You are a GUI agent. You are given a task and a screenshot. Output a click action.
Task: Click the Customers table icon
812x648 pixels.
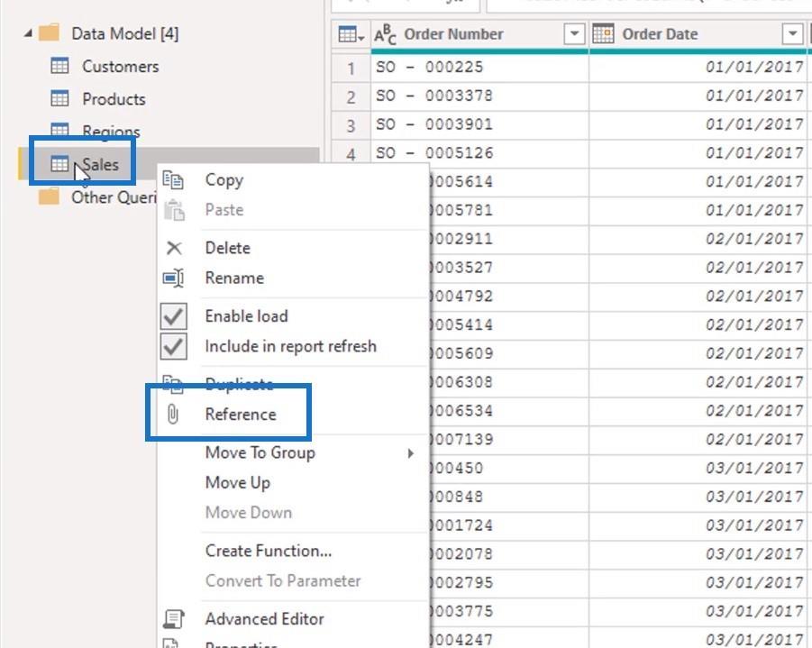[x=59, y=66]
